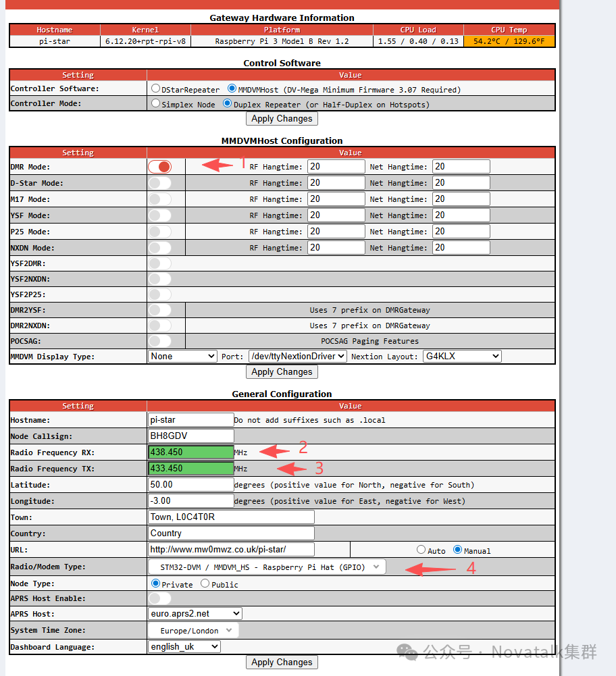This screenshot has width=616, height=676.
Task: Edit D-Star RF Hangtime field
Action: [336, 183]
